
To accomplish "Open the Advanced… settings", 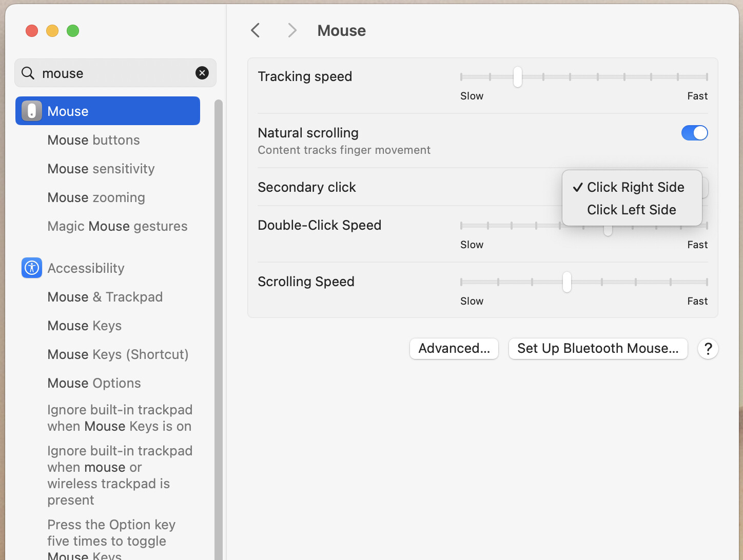I will click(454, 349).
